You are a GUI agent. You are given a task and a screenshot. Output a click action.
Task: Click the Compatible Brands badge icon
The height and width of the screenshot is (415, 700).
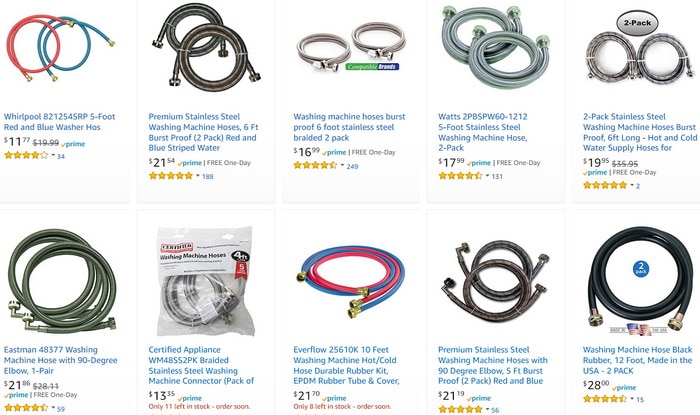click(372, 66)
